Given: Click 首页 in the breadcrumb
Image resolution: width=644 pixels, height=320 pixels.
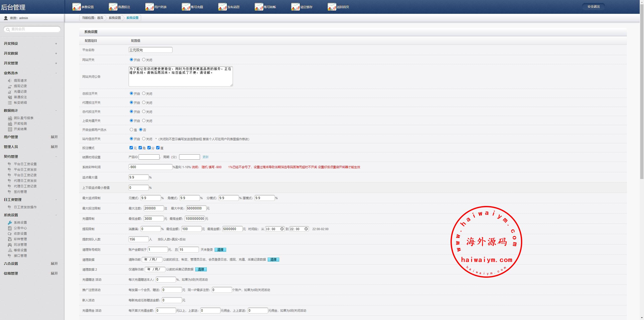Looking at the screenshot, I should point(100,18).
